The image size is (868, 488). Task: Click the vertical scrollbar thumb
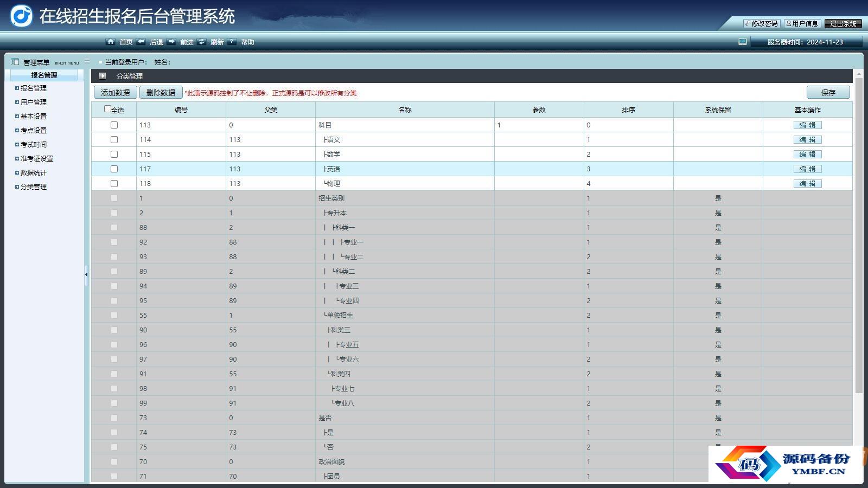click(x=859, y=236)
